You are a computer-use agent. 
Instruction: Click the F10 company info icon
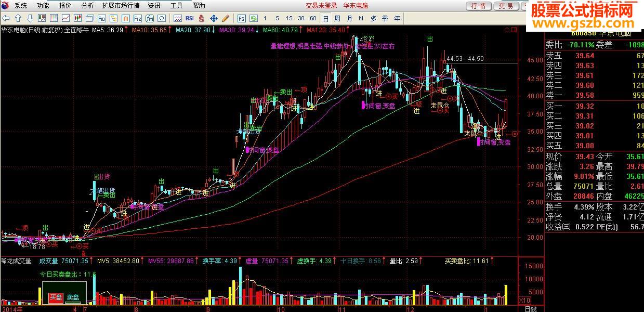pos(101,18)
